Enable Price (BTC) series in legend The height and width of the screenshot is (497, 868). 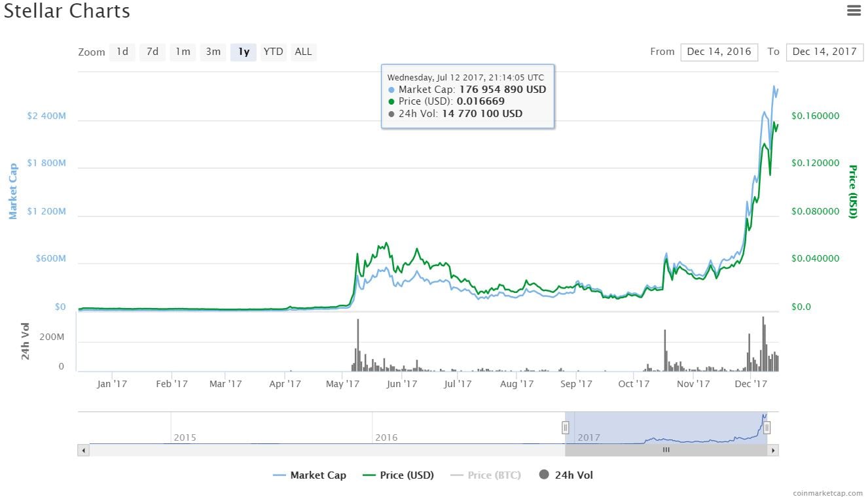coord(486,475)
